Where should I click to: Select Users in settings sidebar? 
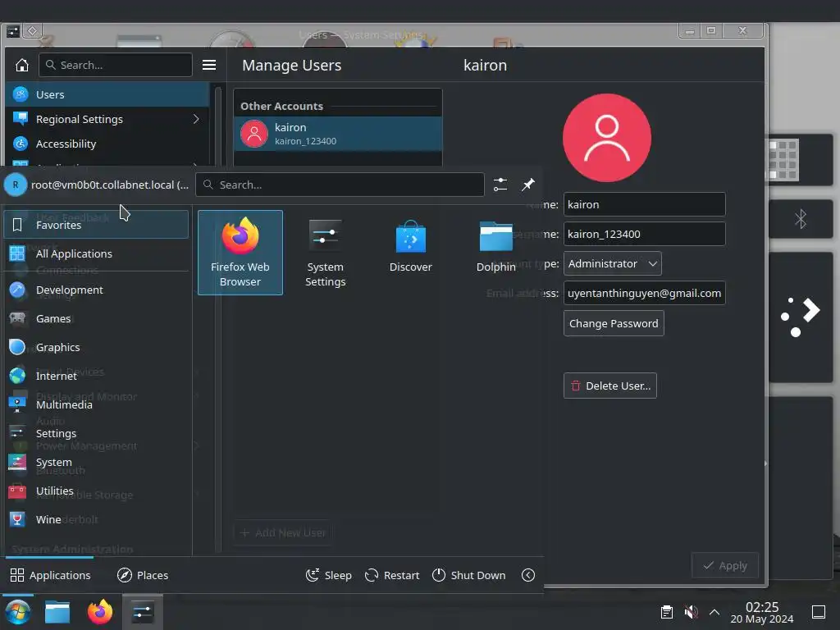[107, 94]
